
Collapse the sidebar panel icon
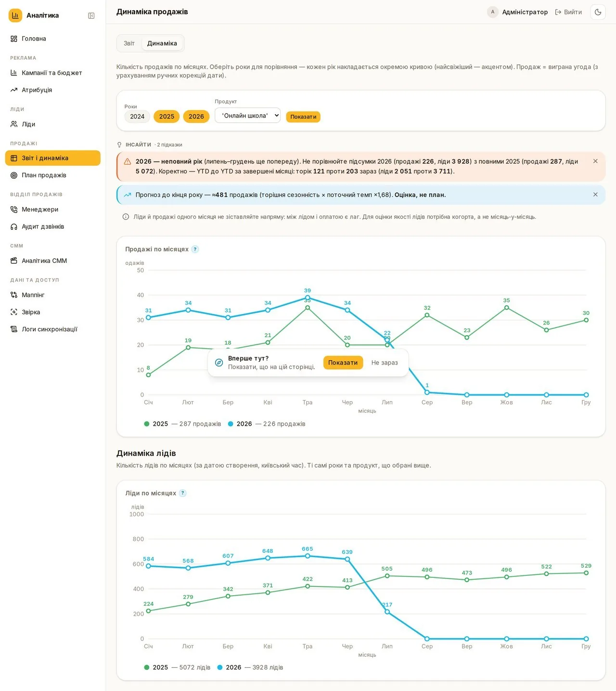click(x=91, y=16)
